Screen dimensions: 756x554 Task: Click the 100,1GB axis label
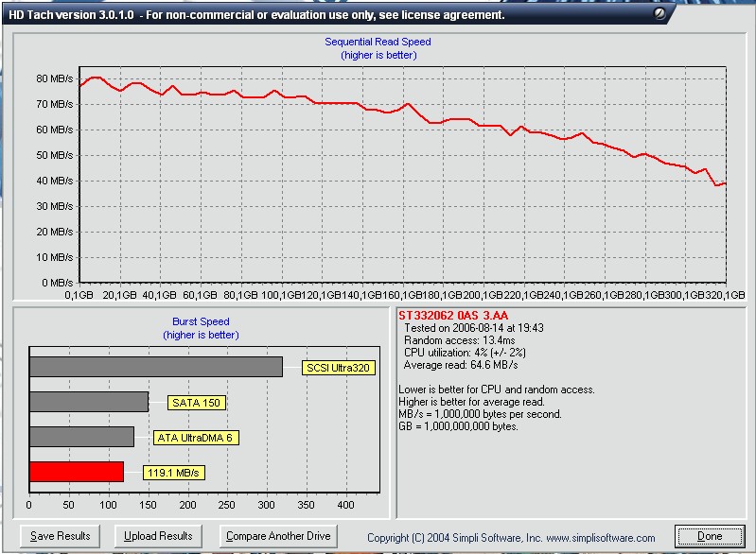[280, 295]
